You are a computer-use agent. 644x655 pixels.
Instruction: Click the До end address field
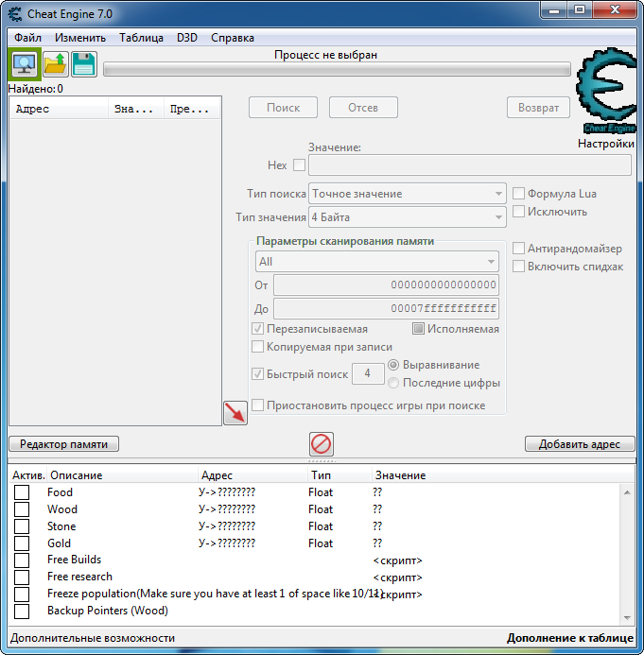point(386,309)
